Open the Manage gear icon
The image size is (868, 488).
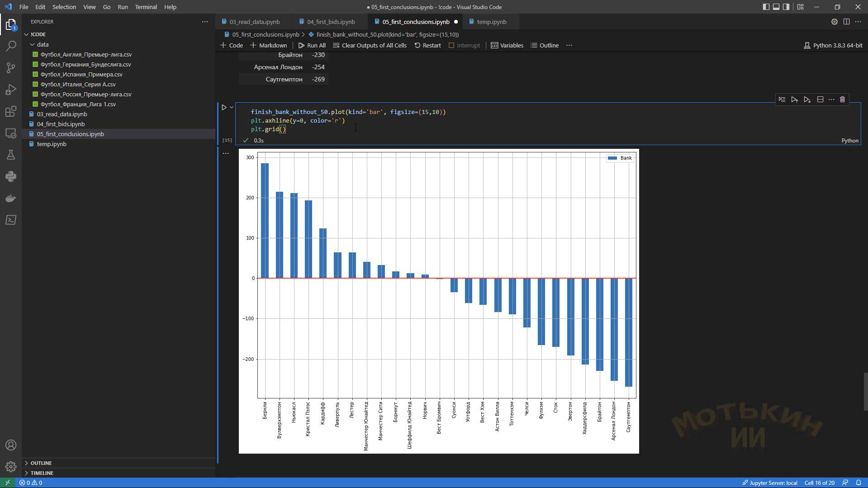pos(11,466)
